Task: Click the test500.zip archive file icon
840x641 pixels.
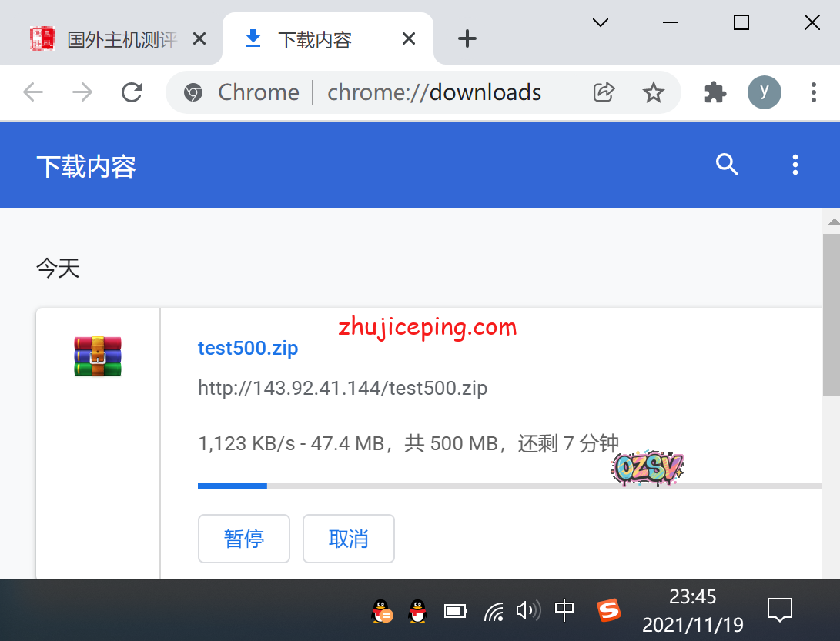Action: coord(98,356)
